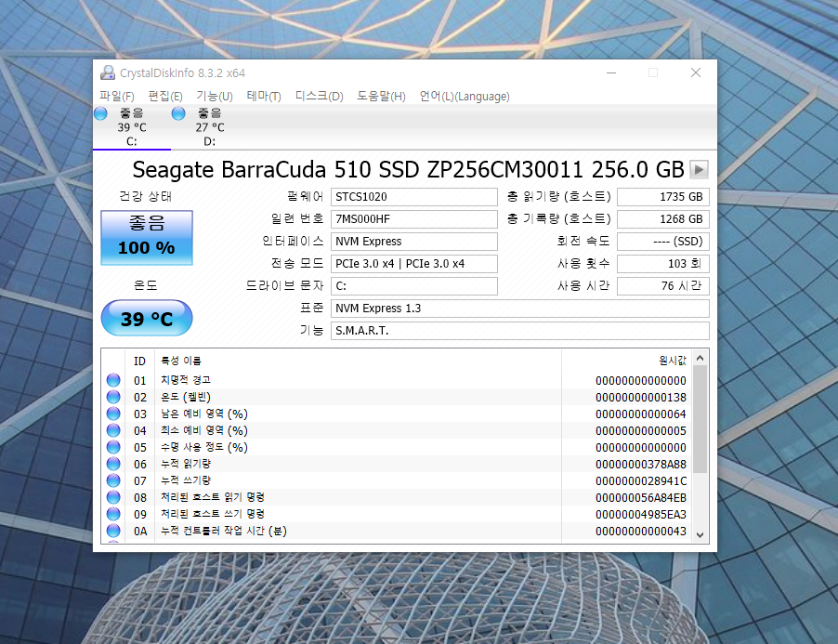
Task: Click rotation rate value ---- (SSD)
Action: (x=663, y=242)
